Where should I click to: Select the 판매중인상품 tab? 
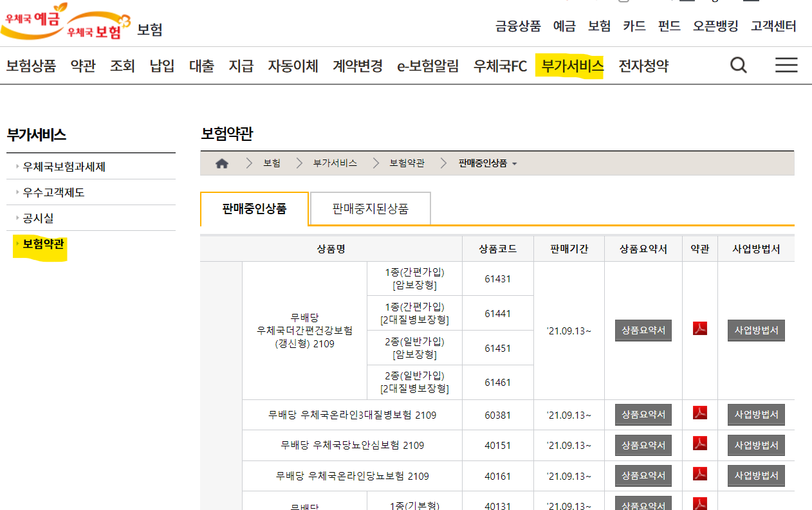point(254,208)
